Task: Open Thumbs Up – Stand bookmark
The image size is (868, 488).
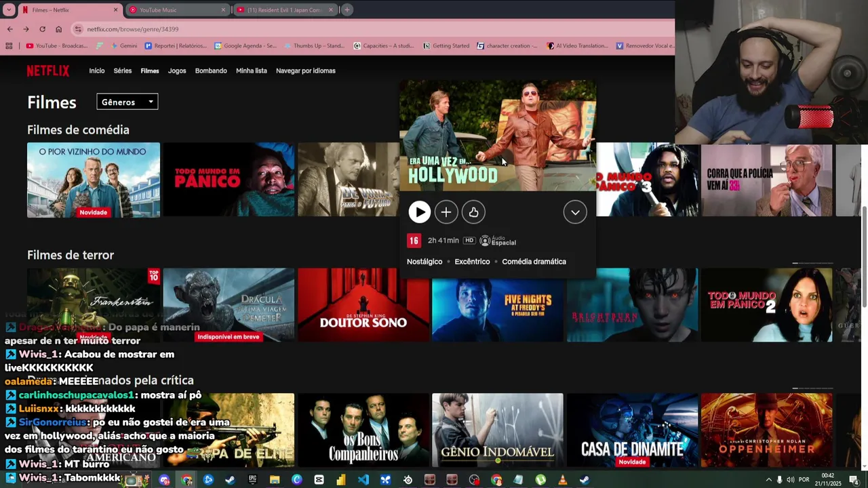Action: tap(313, 46)
